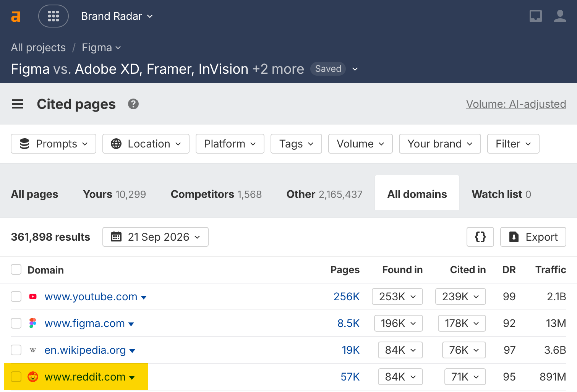577x392 pixels.
Task: Expand Wikipedia Cited in 76K dropdown
Action: point(464,350)
